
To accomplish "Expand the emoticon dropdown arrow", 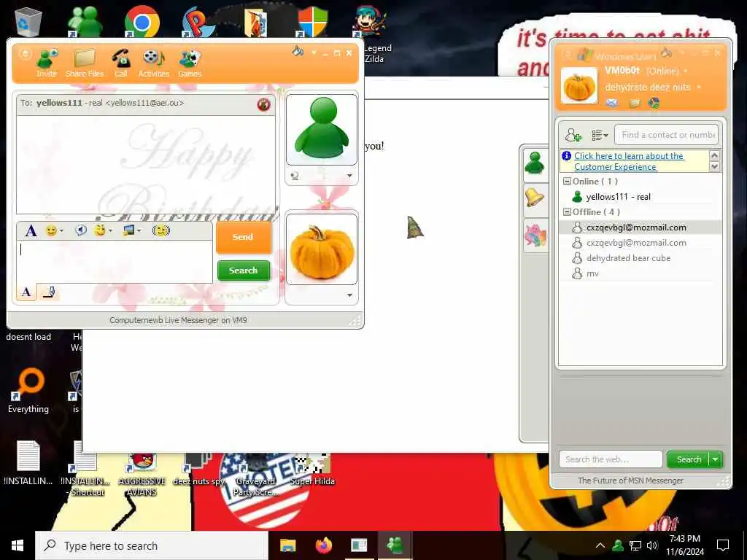I will [61, 231].
